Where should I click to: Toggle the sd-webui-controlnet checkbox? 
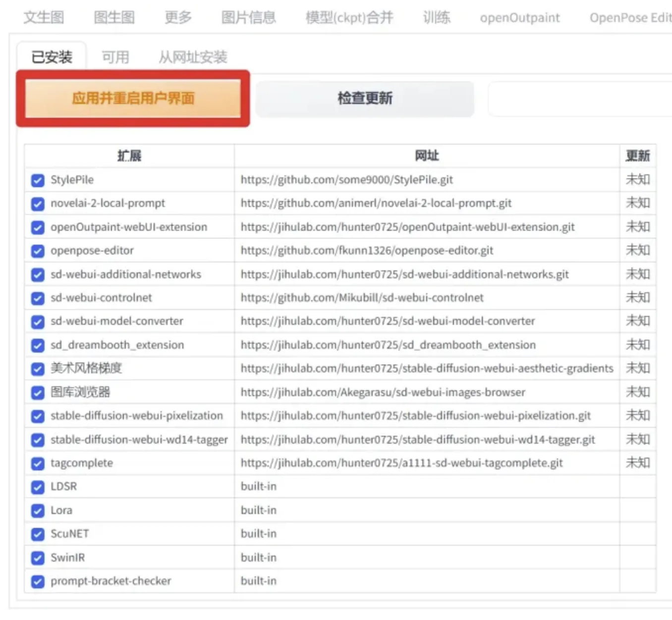pyautogui.click(x=38, y=298)
